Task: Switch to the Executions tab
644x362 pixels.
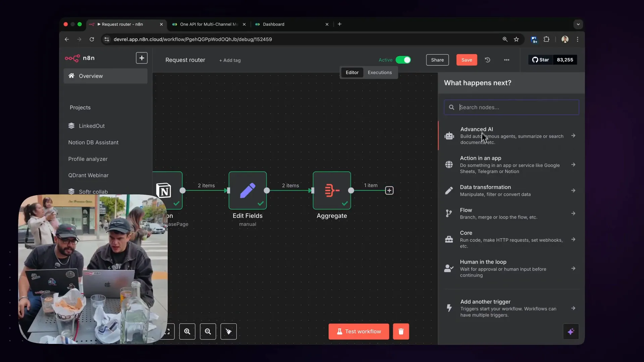Action: tap(380, 72)
